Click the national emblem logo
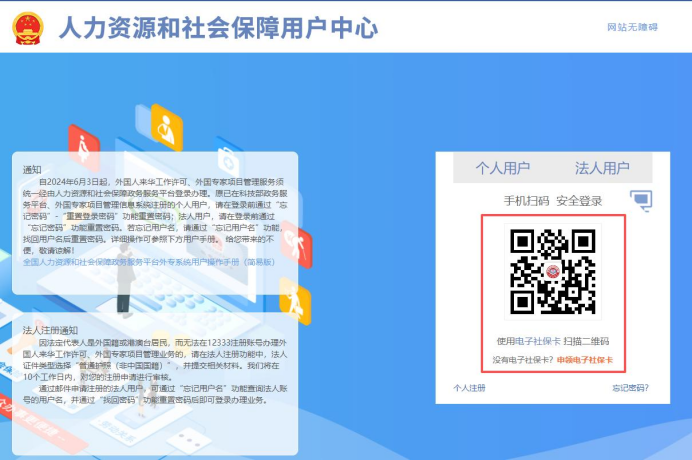692x460 pixels. [27, 28]
